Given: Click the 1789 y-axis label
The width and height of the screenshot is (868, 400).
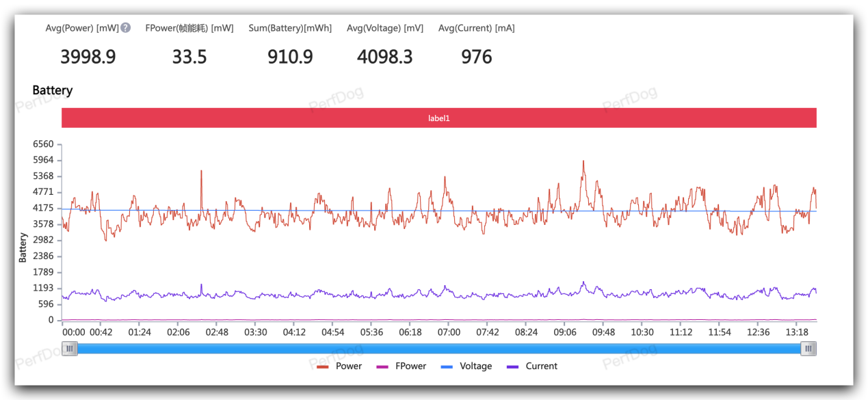Looking at the screenshot, I should click(x=42, y=272).
